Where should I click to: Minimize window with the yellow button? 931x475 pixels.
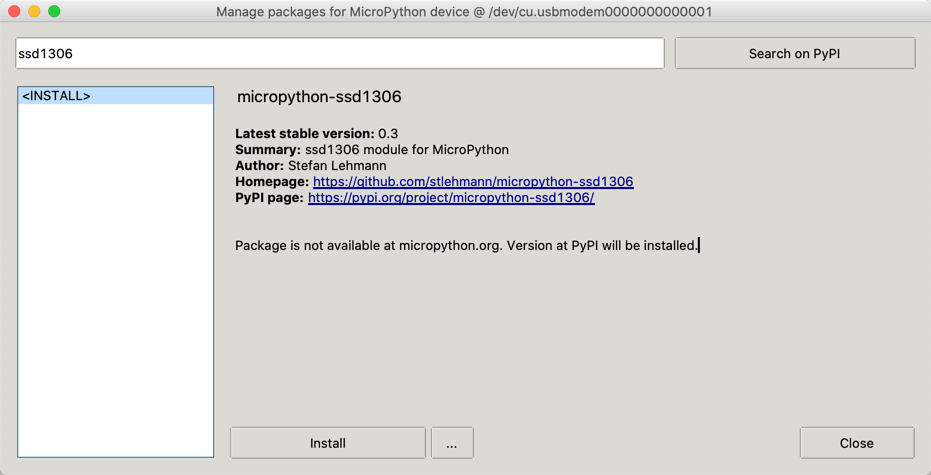coord(34,11)
